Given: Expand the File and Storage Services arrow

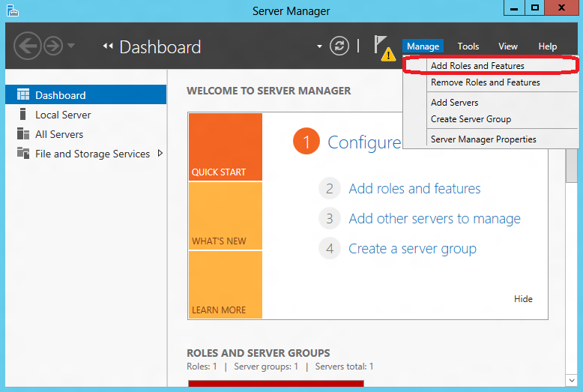Looking at the screenshot, I should [x=160, y=154].
